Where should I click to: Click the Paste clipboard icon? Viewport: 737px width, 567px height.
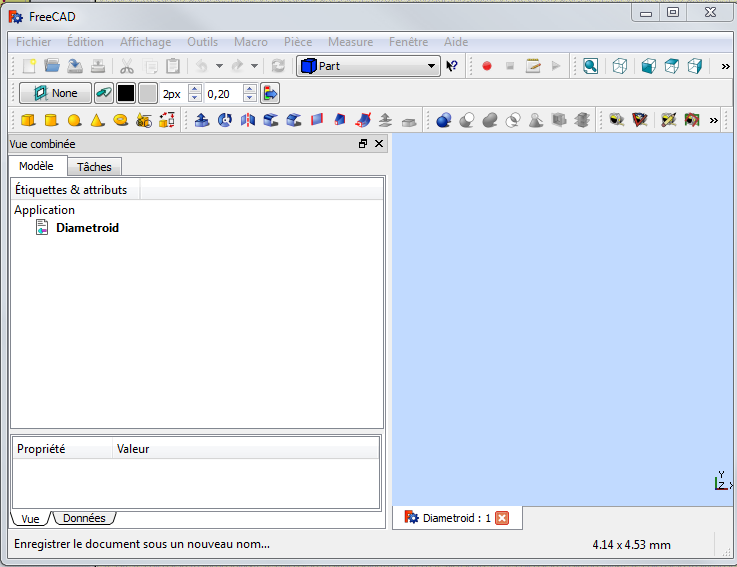[173, 66]
